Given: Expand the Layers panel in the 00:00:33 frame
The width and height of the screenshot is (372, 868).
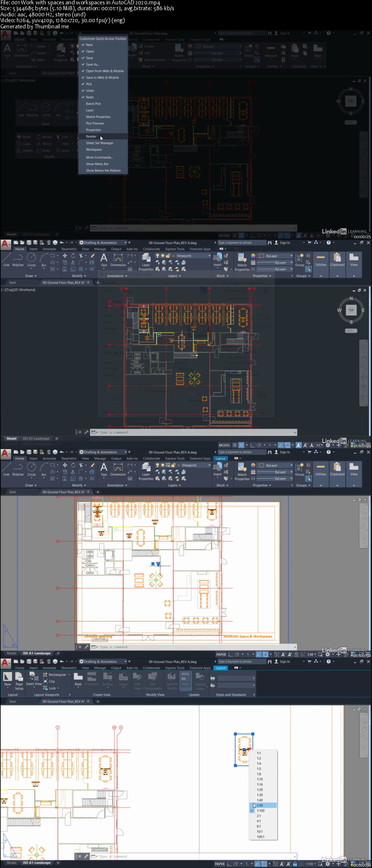Looking at the screenshot, I should 175,276.
